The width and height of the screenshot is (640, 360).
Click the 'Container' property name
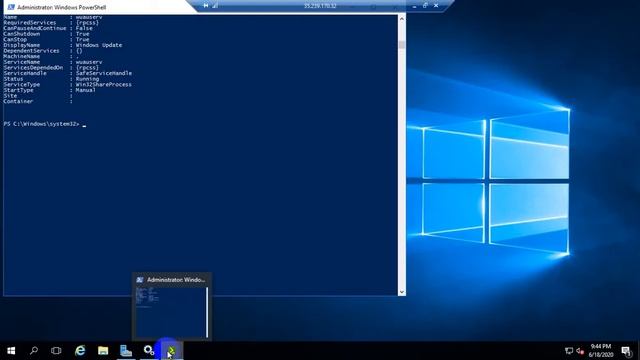18,101
